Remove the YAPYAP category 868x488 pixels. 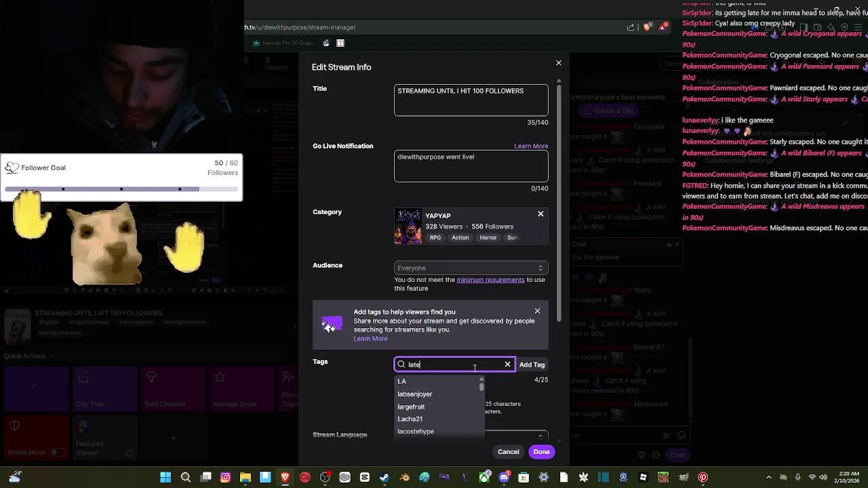[540, 214]
